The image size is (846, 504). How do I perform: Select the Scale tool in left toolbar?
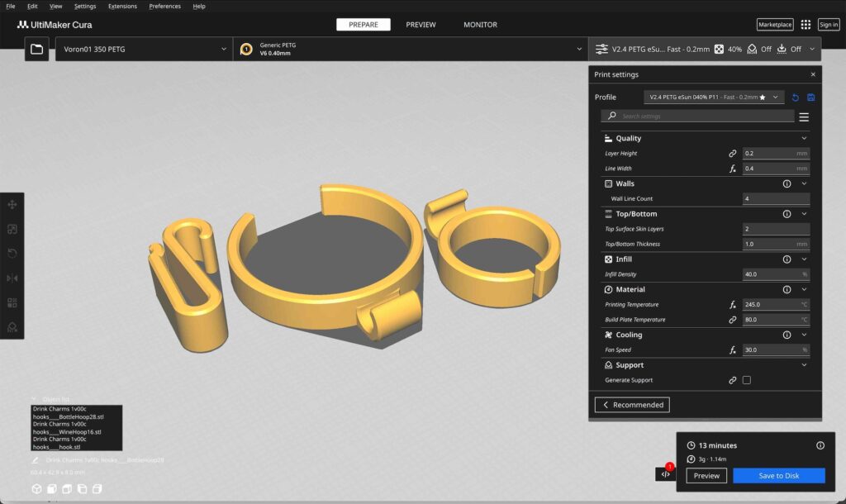tap(12, 230)
